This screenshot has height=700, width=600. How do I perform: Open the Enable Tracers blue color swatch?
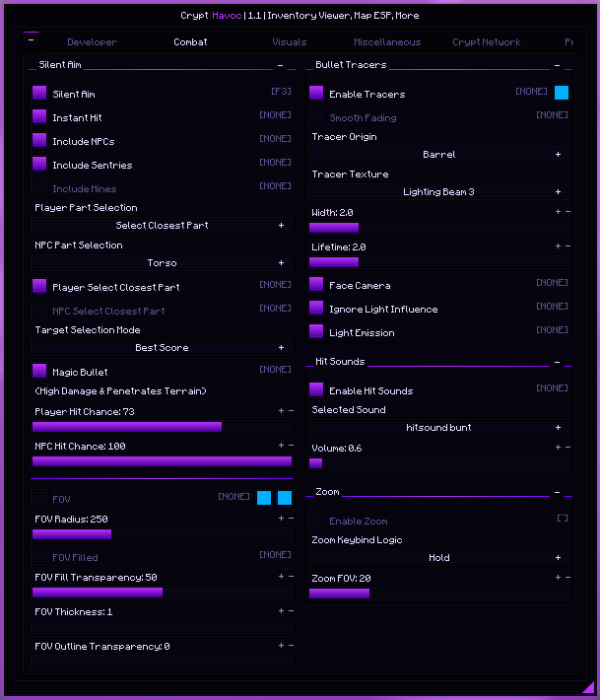pos(562,93)
